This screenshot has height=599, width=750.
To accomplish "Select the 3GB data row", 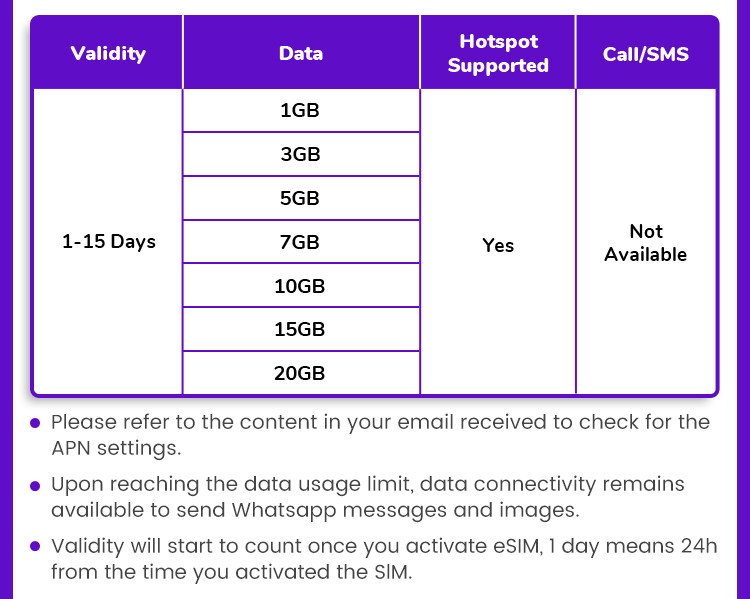I will coord(301,154).
